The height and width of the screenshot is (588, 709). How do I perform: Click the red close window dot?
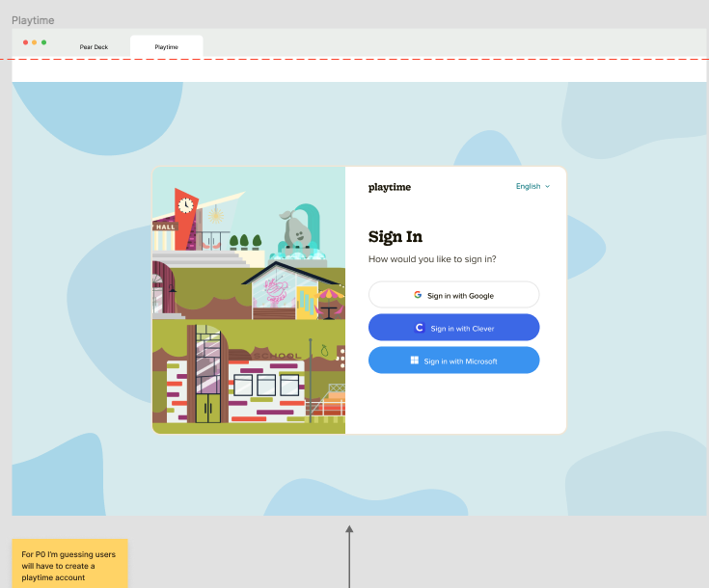coord(25,42)
